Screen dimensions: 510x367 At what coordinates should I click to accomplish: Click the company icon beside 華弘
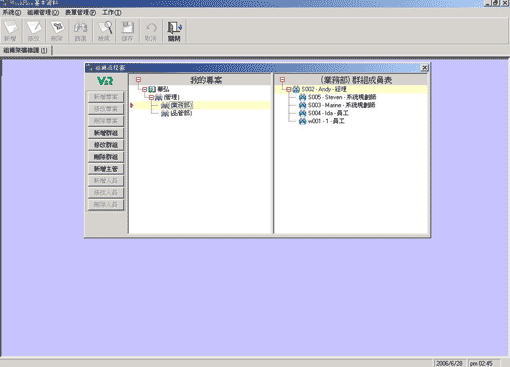coord(152,89)
